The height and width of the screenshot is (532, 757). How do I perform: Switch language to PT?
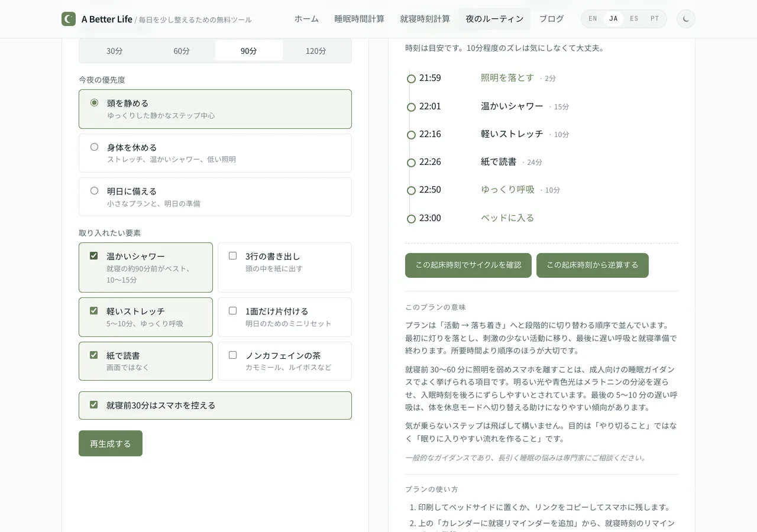(655, 19)
